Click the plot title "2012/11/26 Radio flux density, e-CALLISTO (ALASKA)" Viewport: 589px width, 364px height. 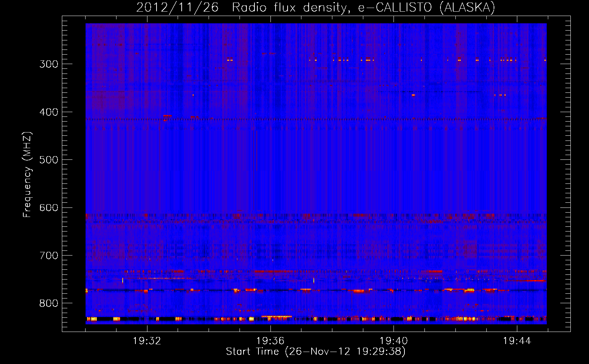click(316, 7)
